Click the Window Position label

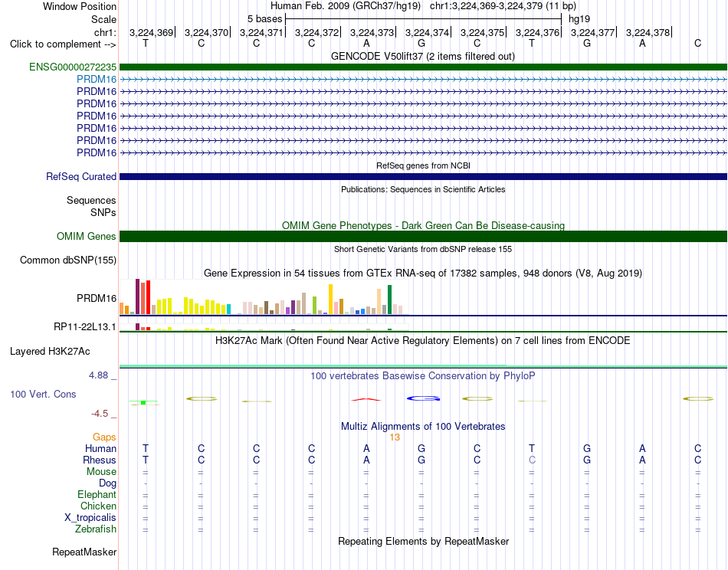click(80, 6)
